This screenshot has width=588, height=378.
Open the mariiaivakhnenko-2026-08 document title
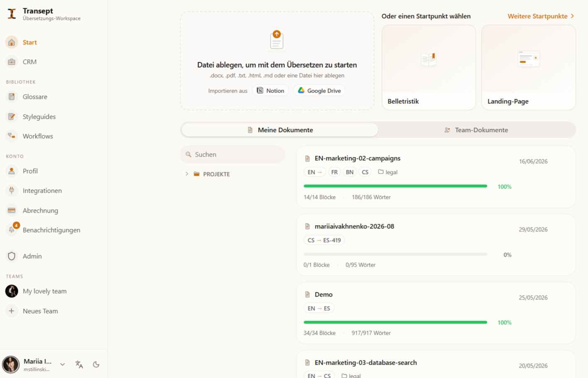tap(354, 226)
